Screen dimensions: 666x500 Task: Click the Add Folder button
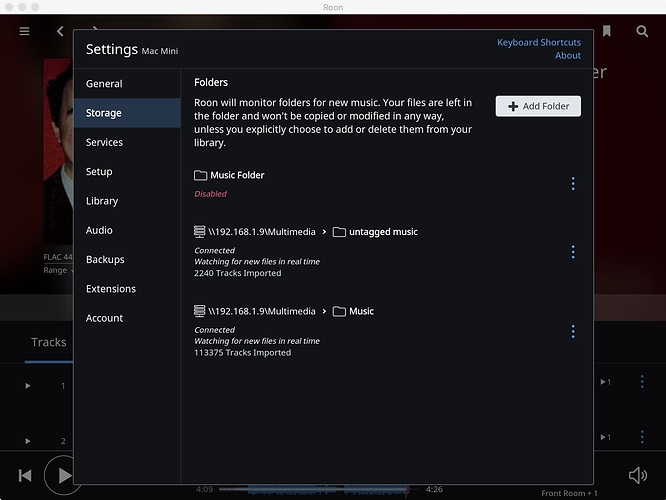pos(538,106)
